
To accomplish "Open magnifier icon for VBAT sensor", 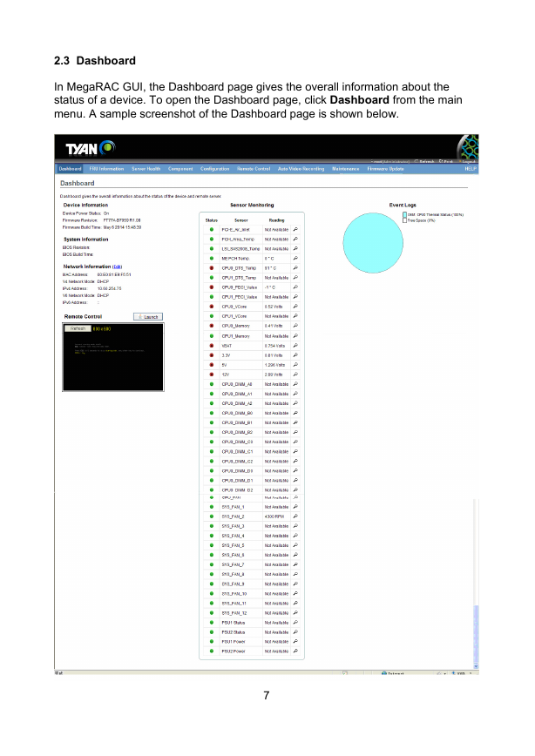I will tap(295, 345).
